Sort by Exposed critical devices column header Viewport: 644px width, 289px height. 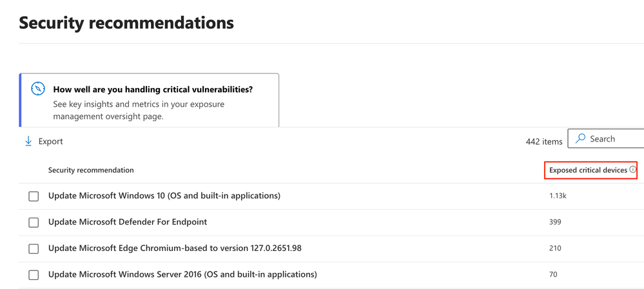click(588, 170)
